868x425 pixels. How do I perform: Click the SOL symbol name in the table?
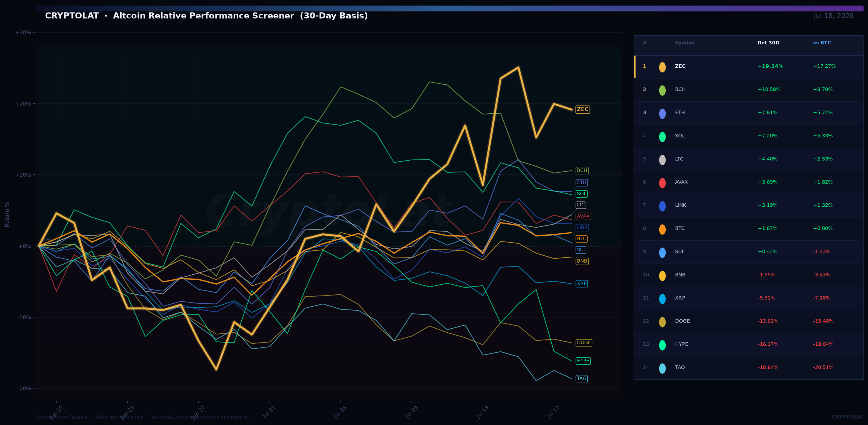680,136
